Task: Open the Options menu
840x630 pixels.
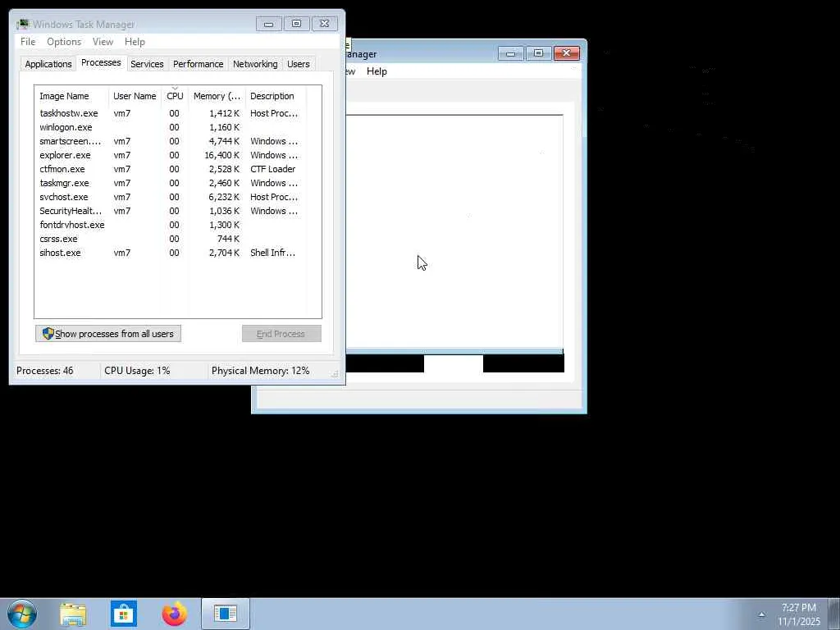Action: pyautogui.click(x=64, y=42)
